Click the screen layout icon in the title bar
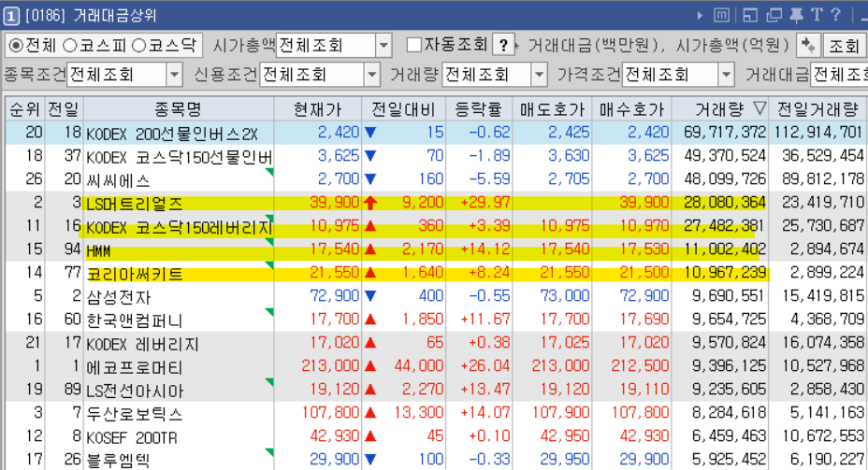This screenshot has width=868, height=470. pyautogui.click(x=750, y=15)
